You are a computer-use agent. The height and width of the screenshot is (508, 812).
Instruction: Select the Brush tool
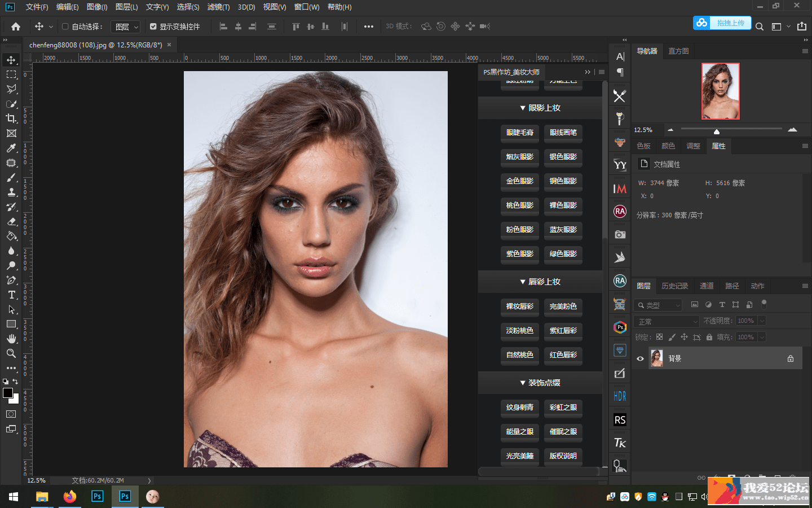[11, 177]
